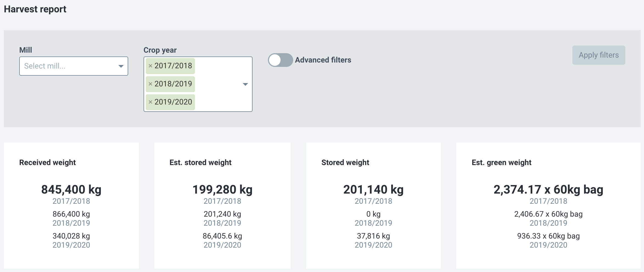
Task: Click the Crop year field label
Action: (160, 50)
